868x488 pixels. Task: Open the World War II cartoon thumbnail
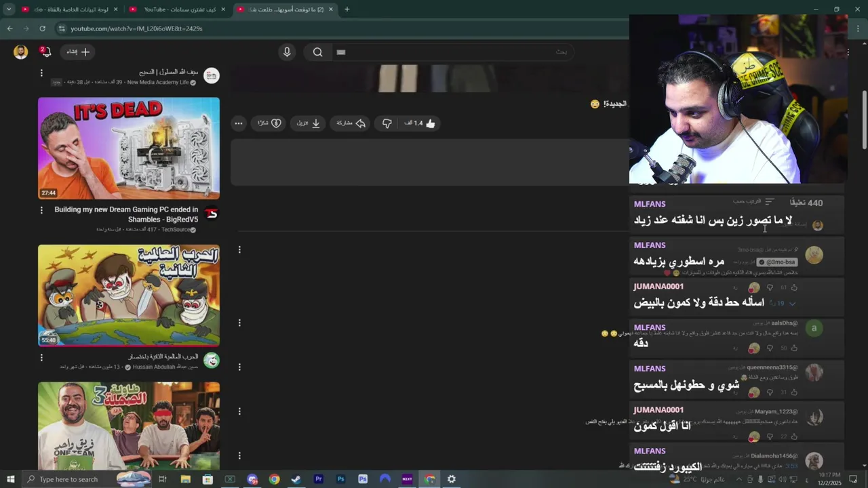[129, 296]
